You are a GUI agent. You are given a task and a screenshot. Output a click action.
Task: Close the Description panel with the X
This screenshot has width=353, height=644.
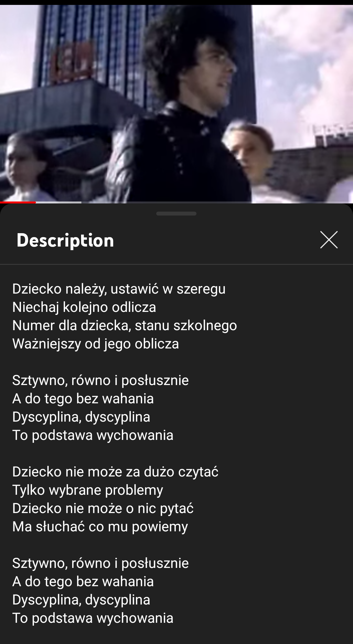pos(329,240)
